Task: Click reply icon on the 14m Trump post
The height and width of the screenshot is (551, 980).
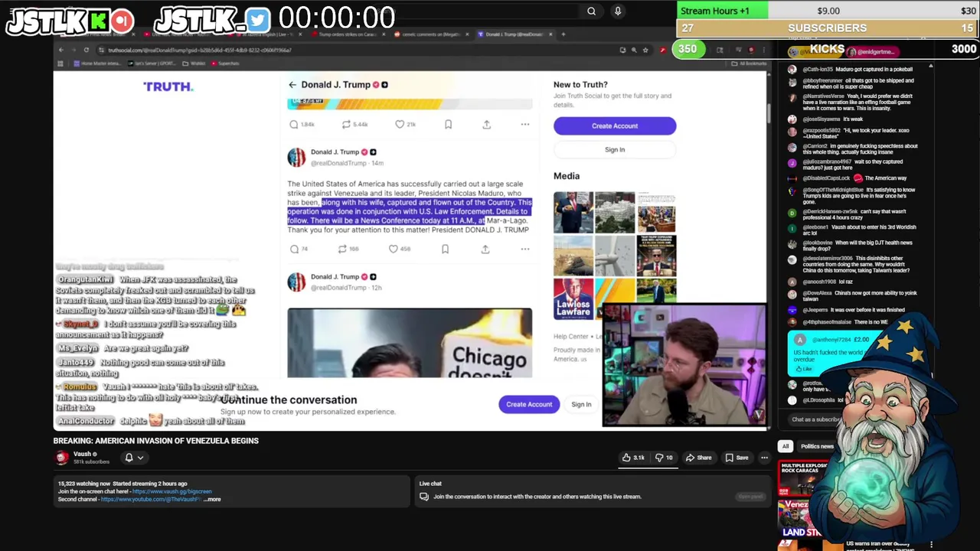Action: (294, 249)
